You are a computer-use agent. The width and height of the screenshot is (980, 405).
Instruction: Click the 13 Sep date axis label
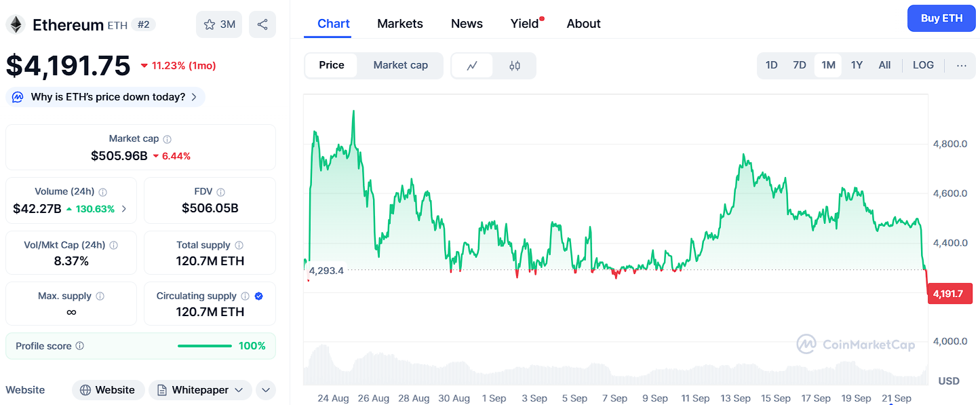click(x=735, y=398)
